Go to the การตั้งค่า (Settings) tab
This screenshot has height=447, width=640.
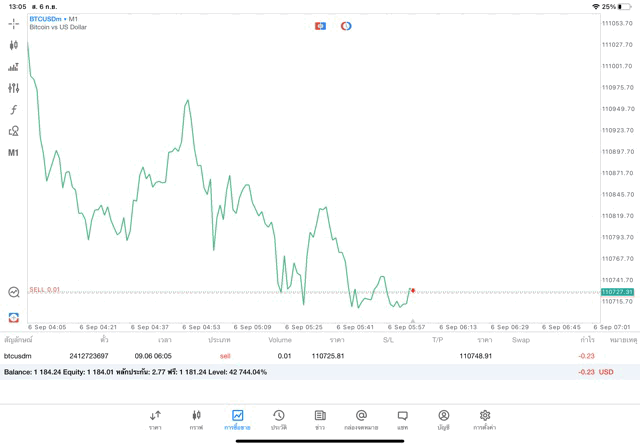(x=485, y=419)
